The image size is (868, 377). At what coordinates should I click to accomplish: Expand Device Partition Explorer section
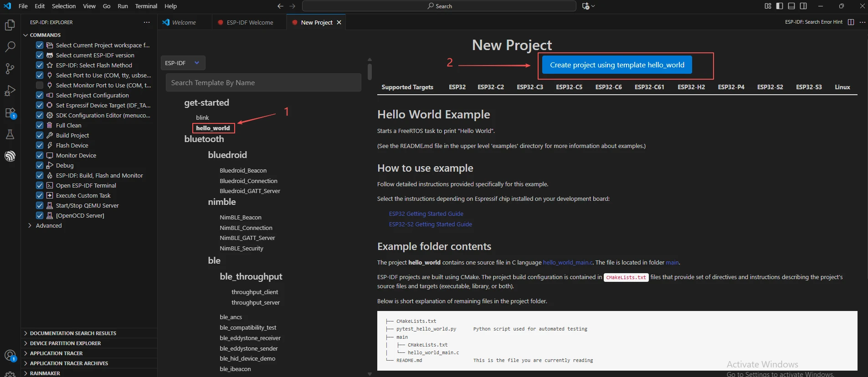(65, 343)
